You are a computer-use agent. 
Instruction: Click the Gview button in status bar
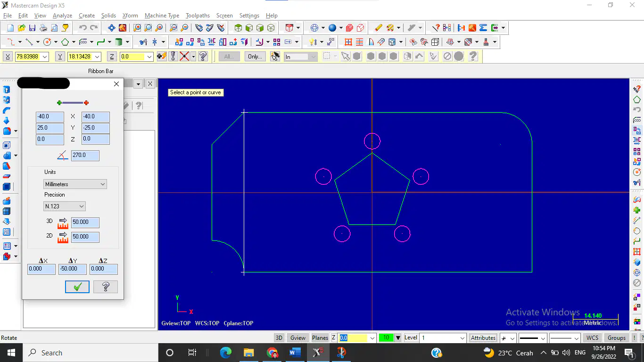(x=298, y=337)
